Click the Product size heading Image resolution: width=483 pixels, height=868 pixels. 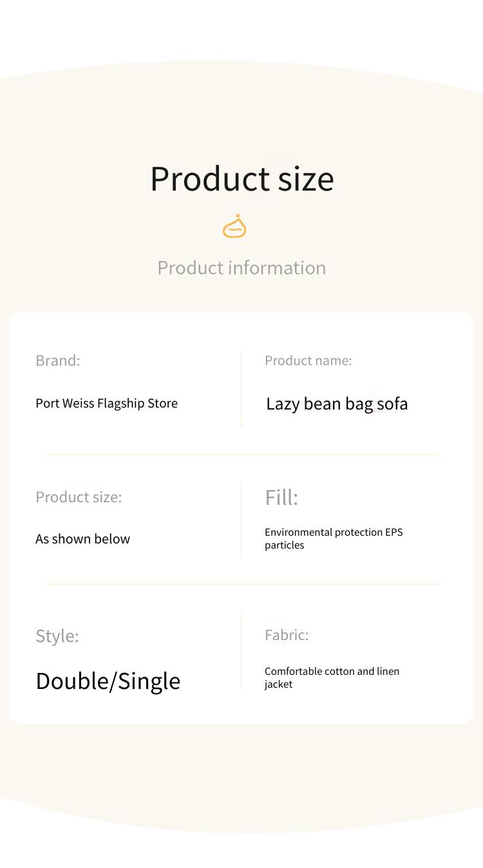[x=242, y=179]
